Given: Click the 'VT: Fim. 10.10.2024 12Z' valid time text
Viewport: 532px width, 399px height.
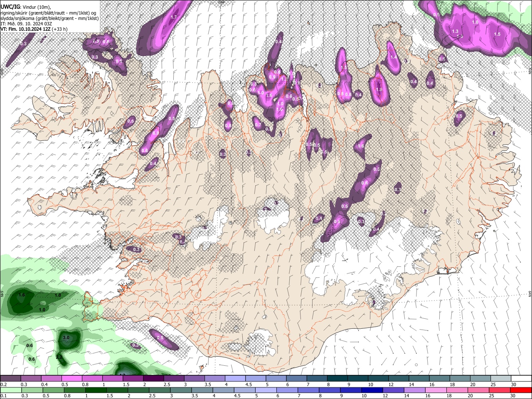Looking at the screenshot, I should coord(26,29).
